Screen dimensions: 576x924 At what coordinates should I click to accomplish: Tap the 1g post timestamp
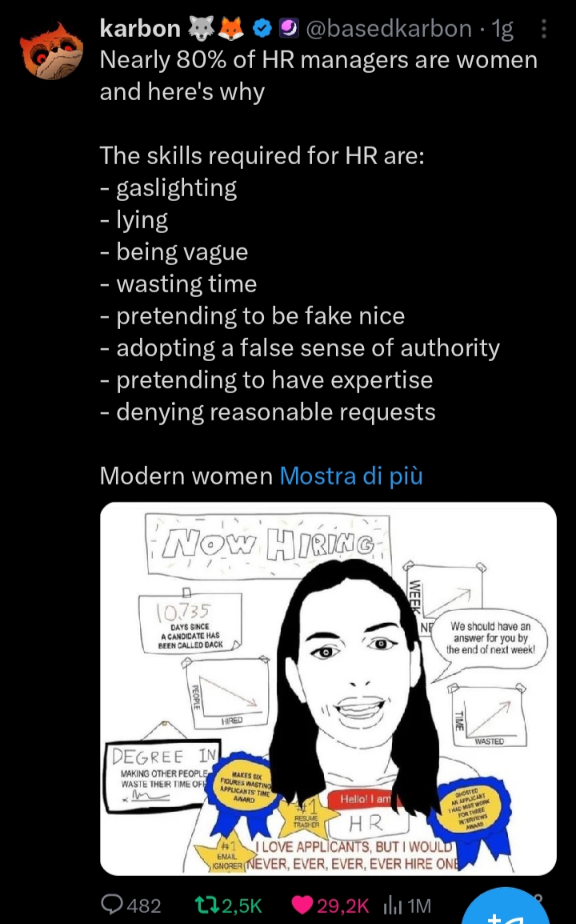502,28
